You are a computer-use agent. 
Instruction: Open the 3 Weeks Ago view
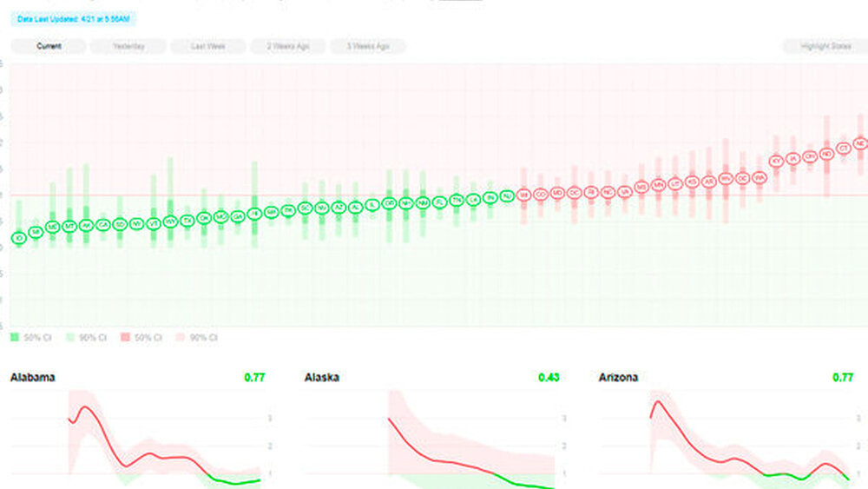tap(368, 46)
